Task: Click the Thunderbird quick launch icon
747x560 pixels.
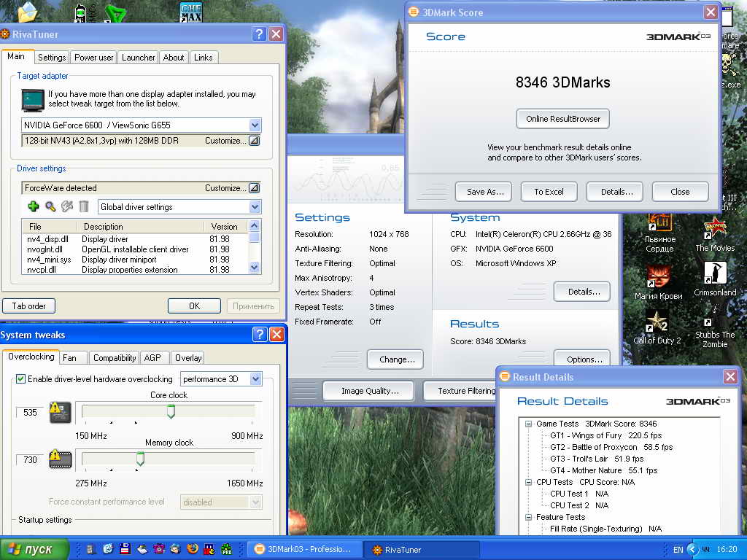Action: pyautogui.click(x=176, y=549)
